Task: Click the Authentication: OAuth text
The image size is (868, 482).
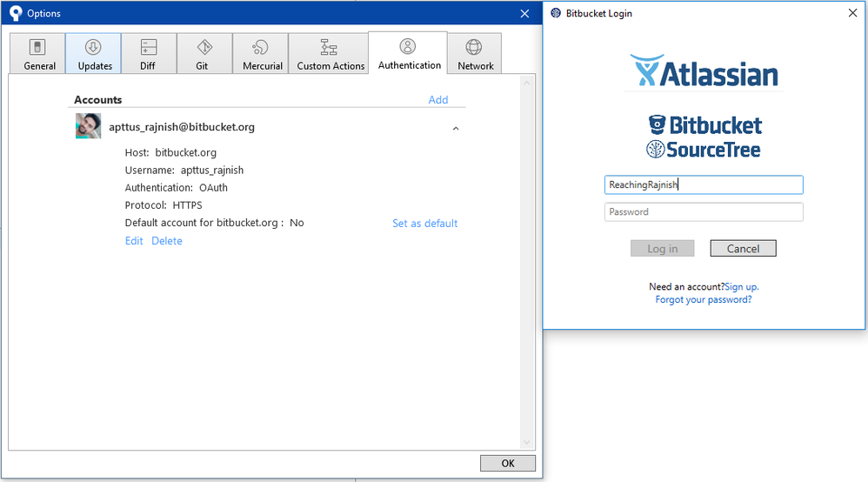Action: click(x=176, y=188)
